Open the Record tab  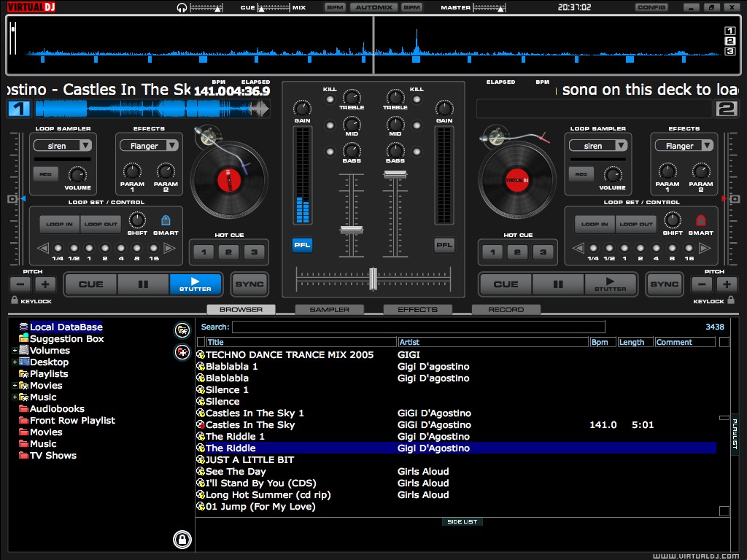coord(506,310)
